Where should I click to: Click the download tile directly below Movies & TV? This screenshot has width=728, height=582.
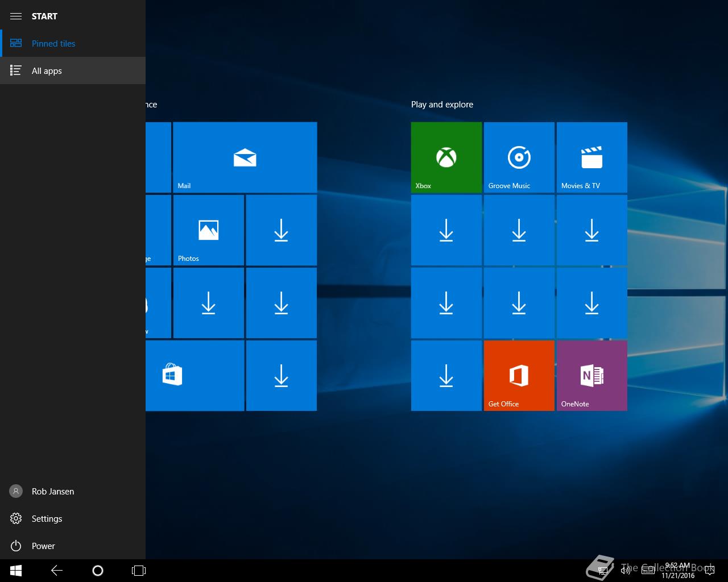[592, 230]
